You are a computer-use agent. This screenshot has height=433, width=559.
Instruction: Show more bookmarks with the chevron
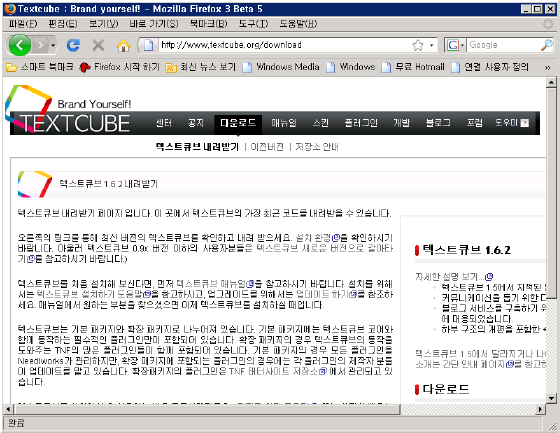[547, 67]
